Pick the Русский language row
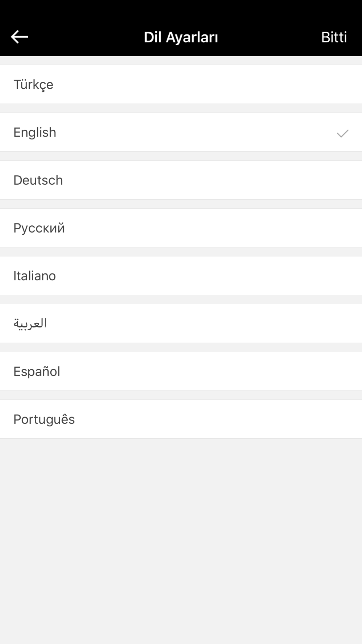This screenshot has height=644, width=362. point(181,228)
